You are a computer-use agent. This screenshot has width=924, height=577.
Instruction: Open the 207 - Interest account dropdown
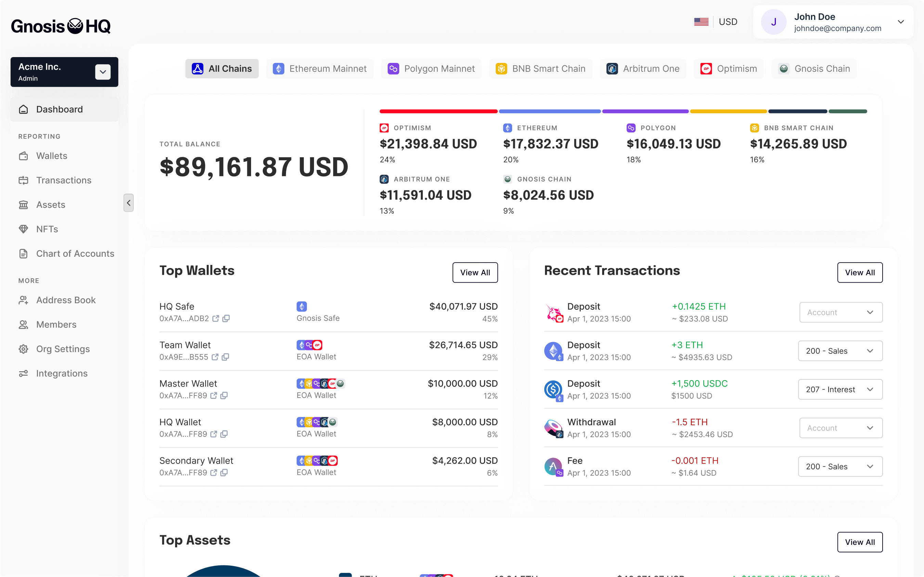coord(840,389)
